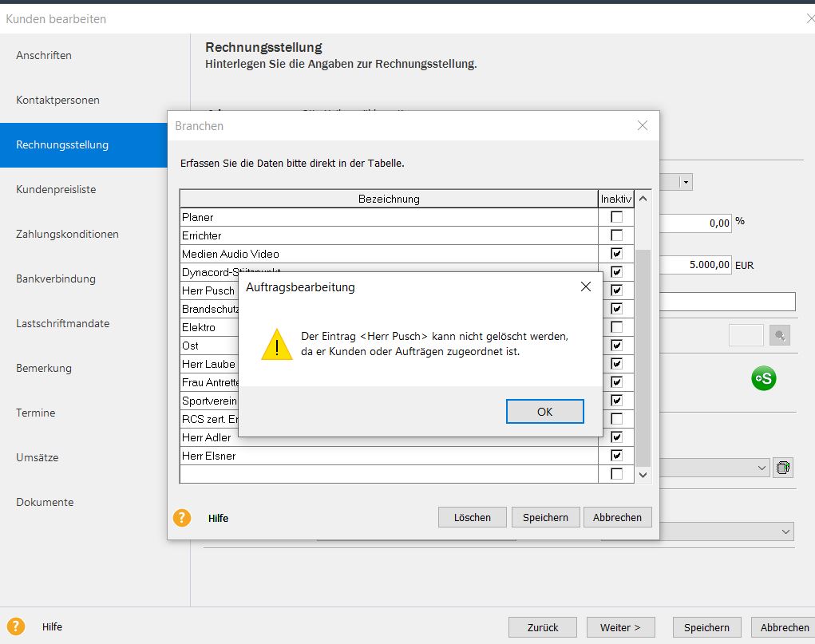Screen dimensions: 815x644
Task: Uncheck Inaktiv for Ost row
Action: coord(616,345)
